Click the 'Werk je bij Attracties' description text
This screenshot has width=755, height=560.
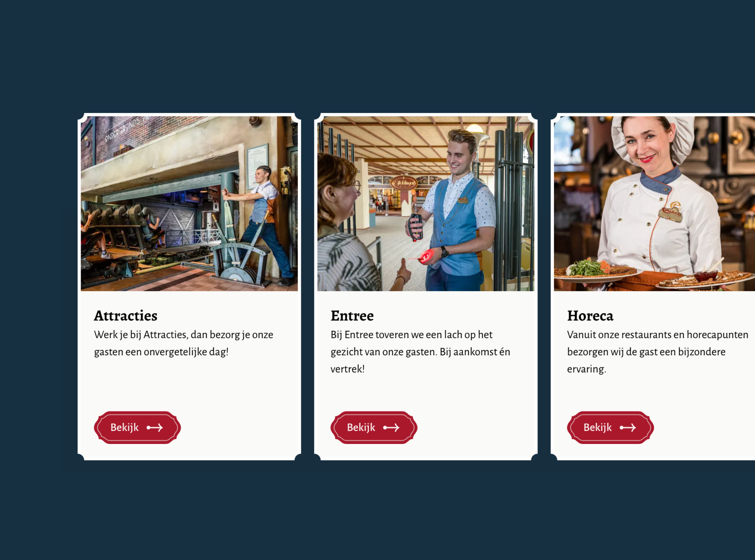point(183,343)
